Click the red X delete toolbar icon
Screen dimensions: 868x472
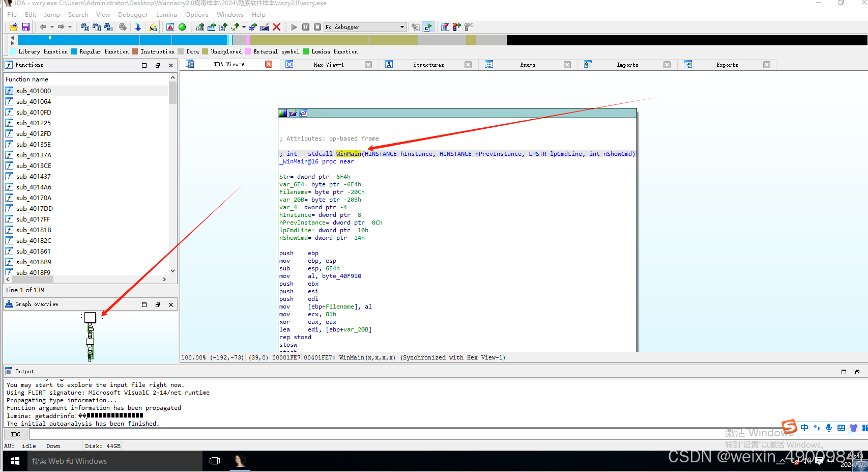[277, 27]
